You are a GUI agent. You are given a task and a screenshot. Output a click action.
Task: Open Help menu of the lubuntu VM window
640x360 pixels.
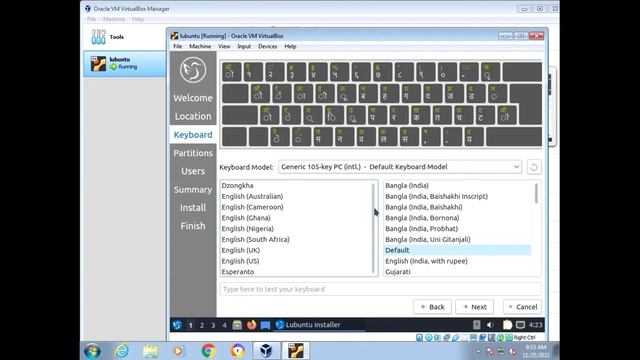(290, 47)
